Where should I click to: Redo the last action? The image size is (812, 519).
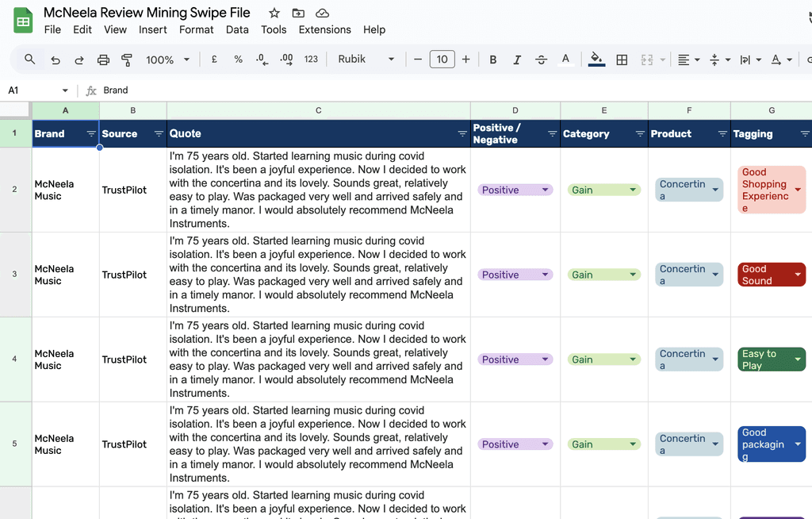79,60
